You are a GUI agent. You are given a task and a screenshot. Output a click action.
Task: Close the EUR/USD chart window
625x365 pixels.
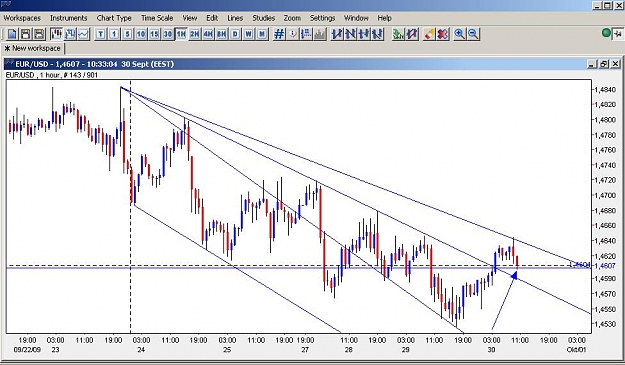616,64
